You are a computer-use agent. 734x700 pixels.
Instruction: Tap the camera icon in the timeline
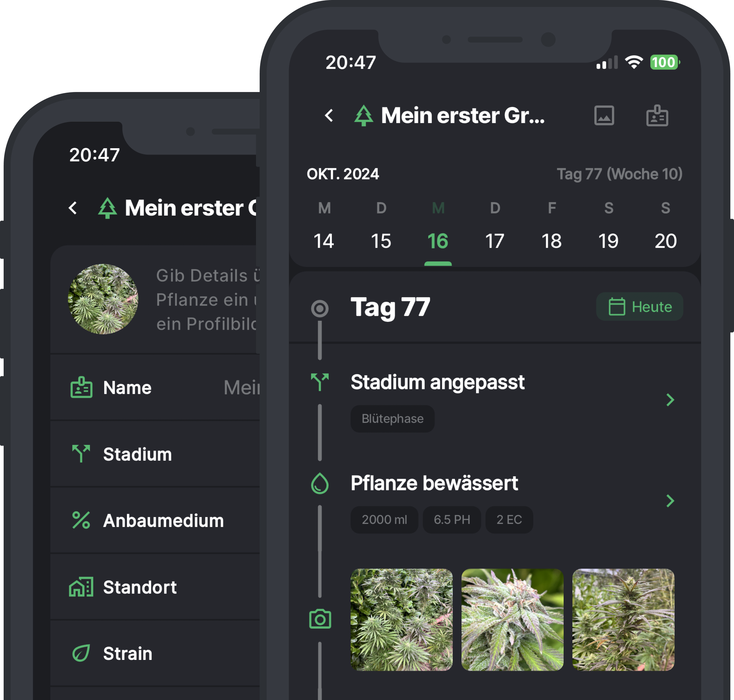[x=320, y=619]
